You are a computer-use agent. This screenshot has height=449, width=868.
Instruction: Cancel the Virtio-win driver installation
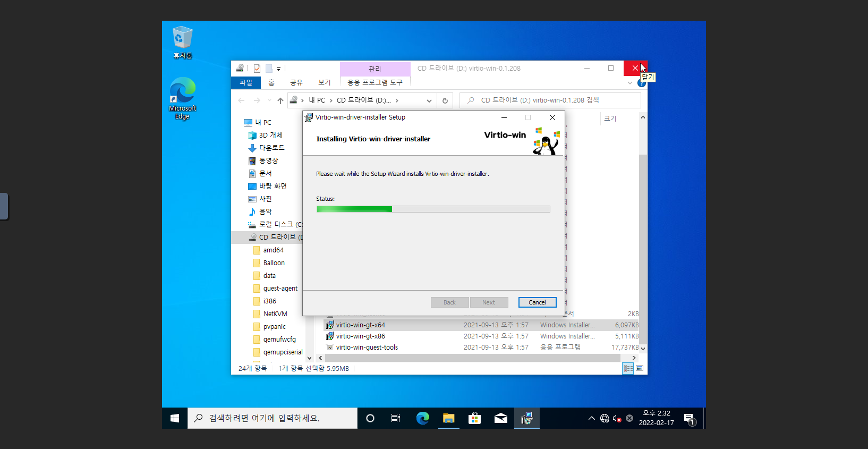[x=537, y=302]
